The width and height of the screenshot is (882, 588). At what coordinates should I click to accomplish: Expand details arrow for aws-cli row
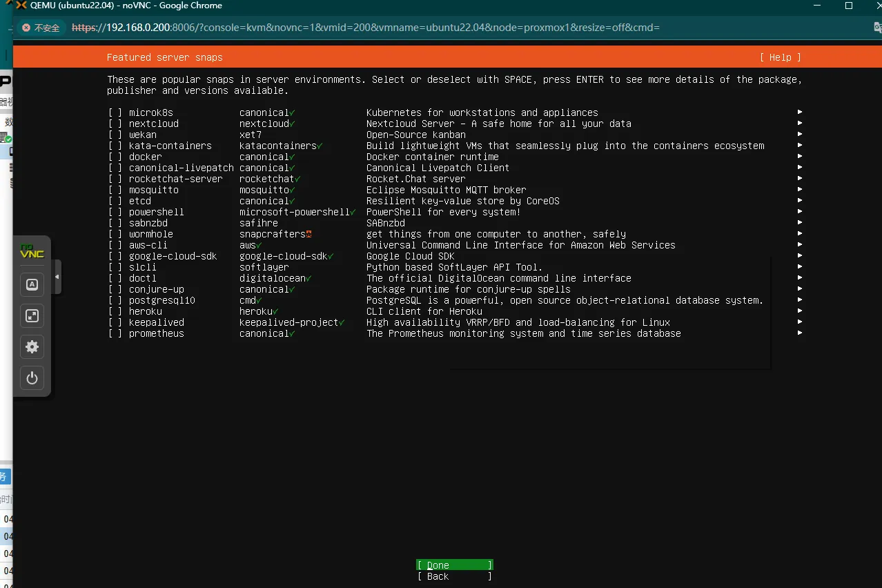(x=800, y=244)
